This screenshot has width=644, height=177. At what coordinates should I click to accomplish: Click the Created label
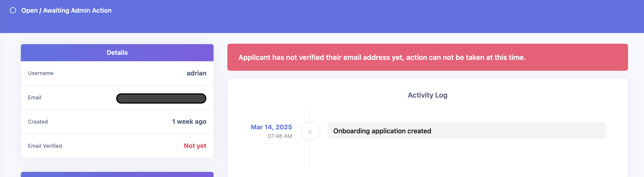click(x=38, y=122)
